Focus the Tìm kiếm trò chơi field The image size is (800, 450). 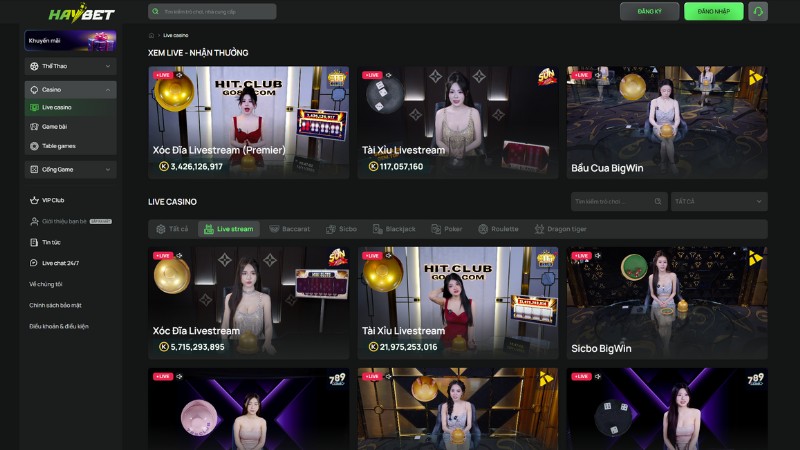619,202
